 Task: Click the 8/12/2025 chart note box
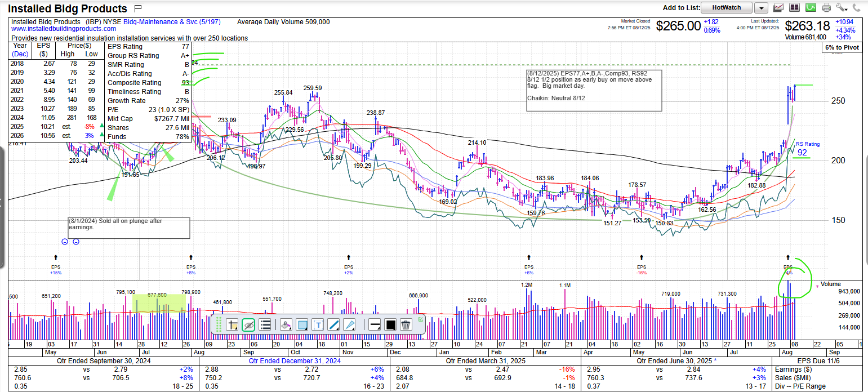tap(593, 90)
